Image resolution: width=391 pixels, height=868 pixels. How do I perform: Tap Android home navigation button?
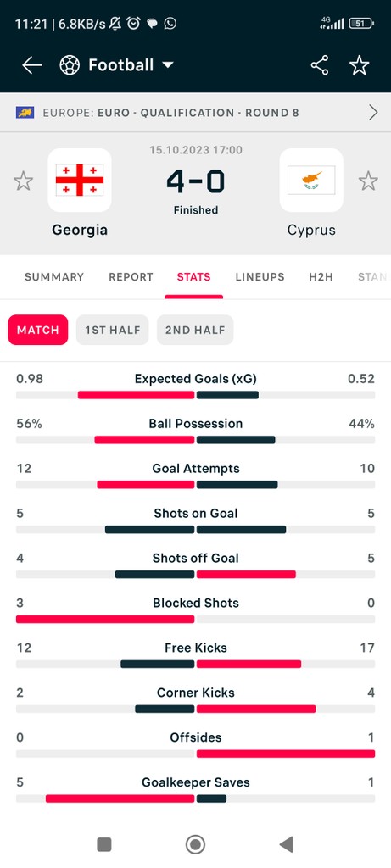(x=195, y=844)
